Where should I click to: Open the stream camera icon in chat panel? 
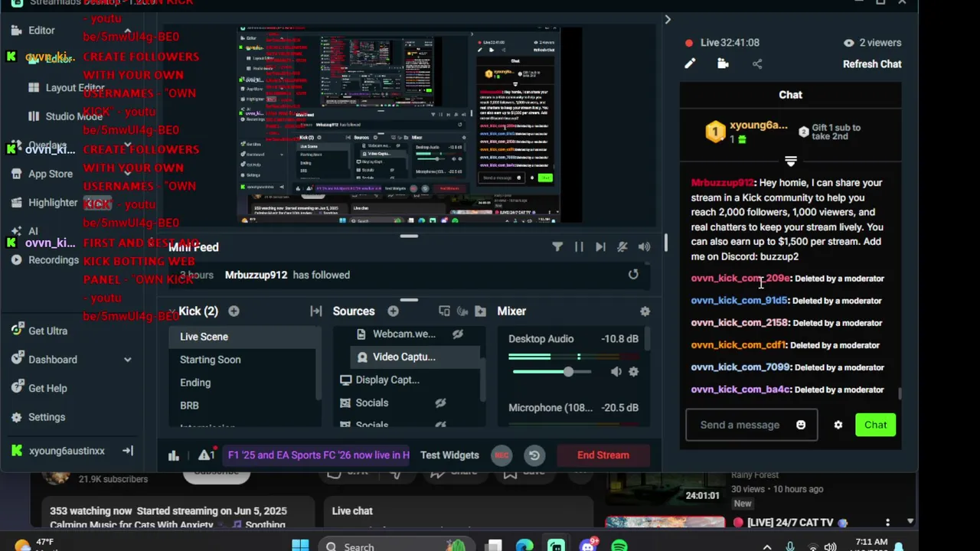(723, 64)
